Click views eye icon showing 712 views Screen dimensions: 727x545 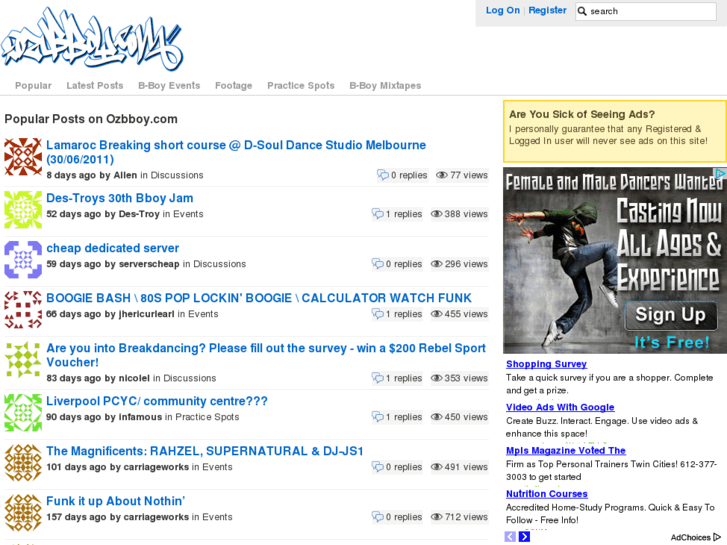(437, 517)
